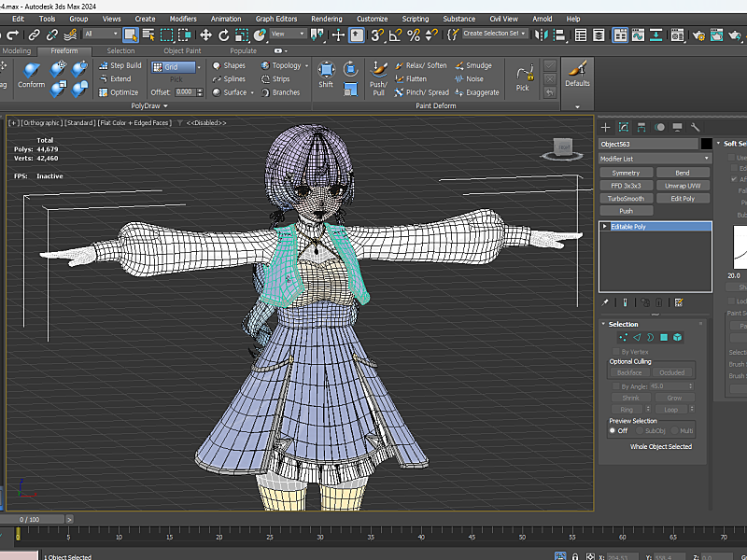
Task: Expand the Editable Poly stack entry
Action: (x=604, y=227)
